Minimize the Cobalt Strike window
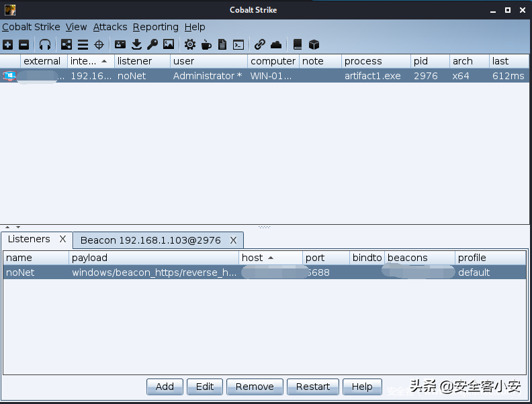This screenshot has width=532, height=404. 493,11
